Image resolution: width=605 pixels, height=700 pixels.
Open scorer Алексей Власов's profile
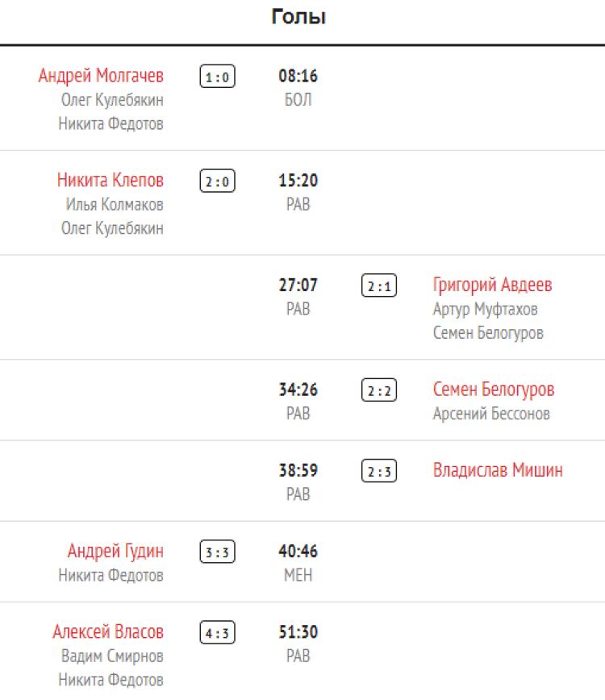(x=108, y=631)
